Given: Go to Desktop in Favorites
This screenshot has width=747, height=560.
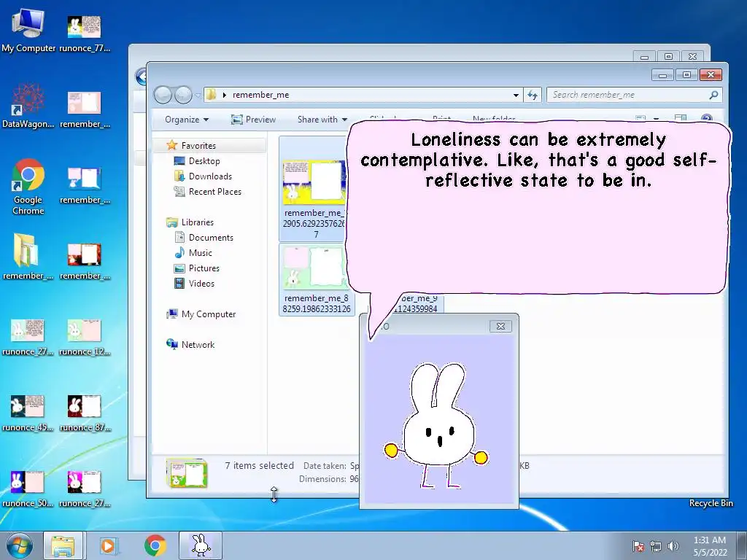Looking at the screenshot, I should coord(204,161).
